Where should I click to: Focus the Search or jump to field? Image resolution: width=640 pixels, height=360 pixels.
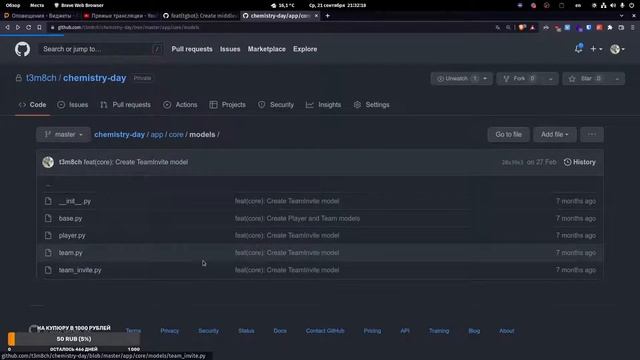coord(100,49)
